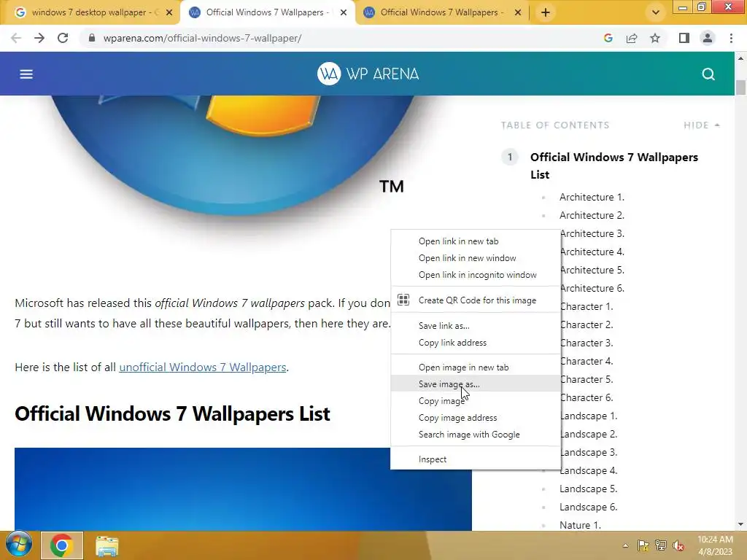
Task: Click the muted volume tray icon
Action: click(678, 545)
